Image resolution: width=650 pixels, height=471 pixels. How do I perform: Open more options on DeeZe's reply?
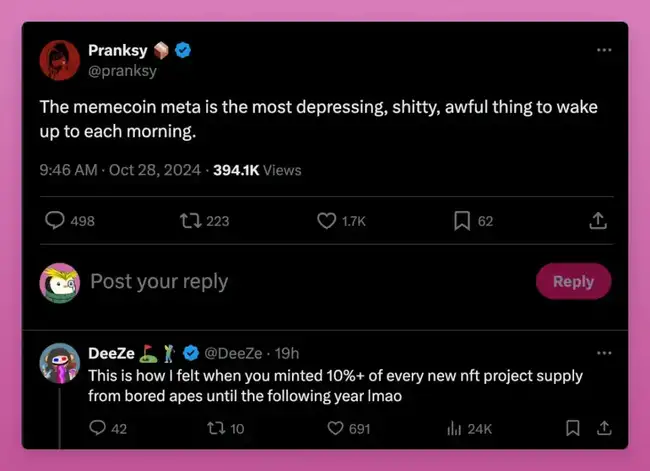point(604,353)
